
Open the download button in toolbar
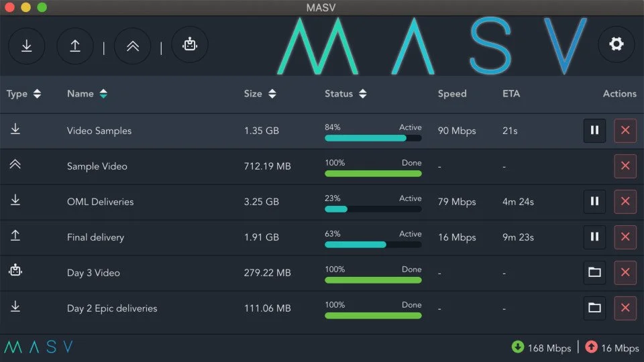[x=27, y=46]
